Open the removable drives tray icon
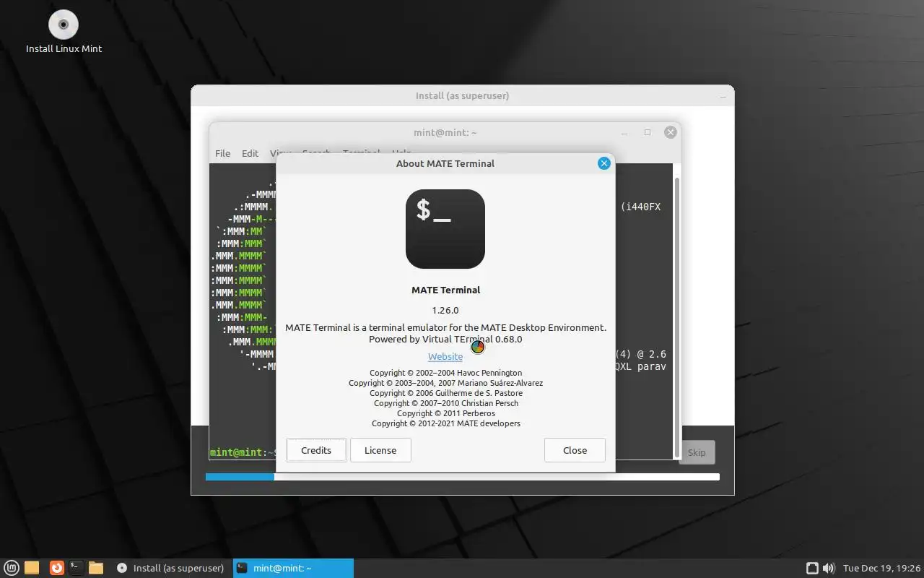 pos(812,568)
